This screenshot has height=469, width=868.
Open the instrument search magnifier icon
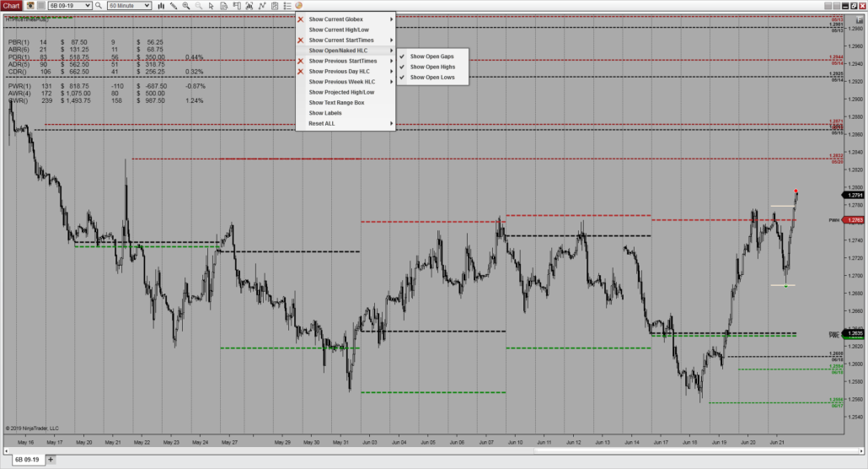click(99, 5)
